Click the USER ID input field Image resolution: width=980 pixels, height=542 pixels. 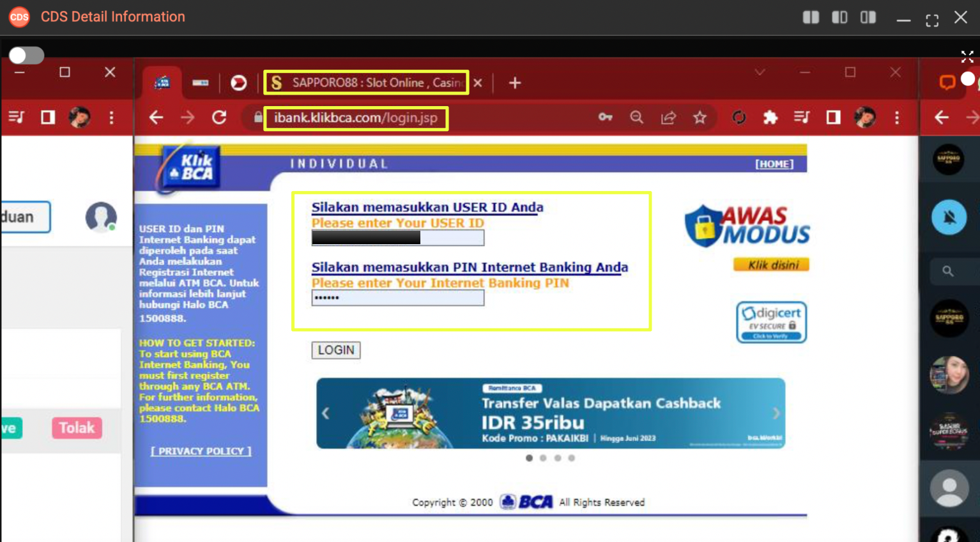[397, 238]
